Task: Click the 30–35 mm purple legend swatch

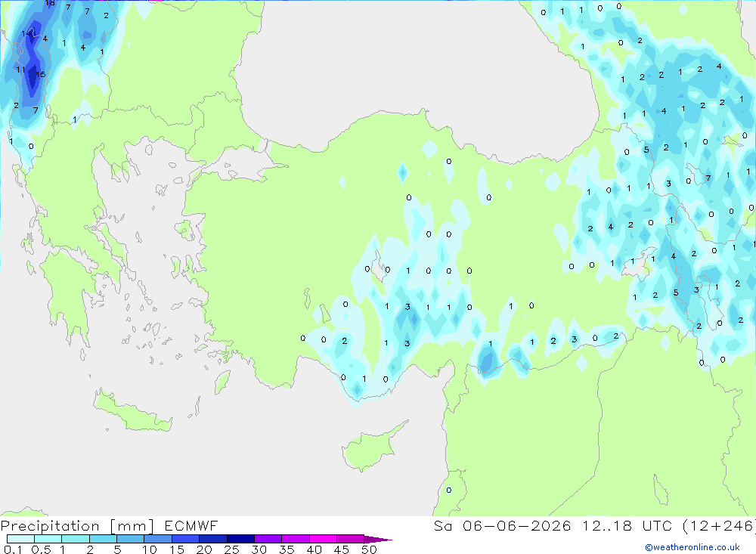Action: pos(268,539)
